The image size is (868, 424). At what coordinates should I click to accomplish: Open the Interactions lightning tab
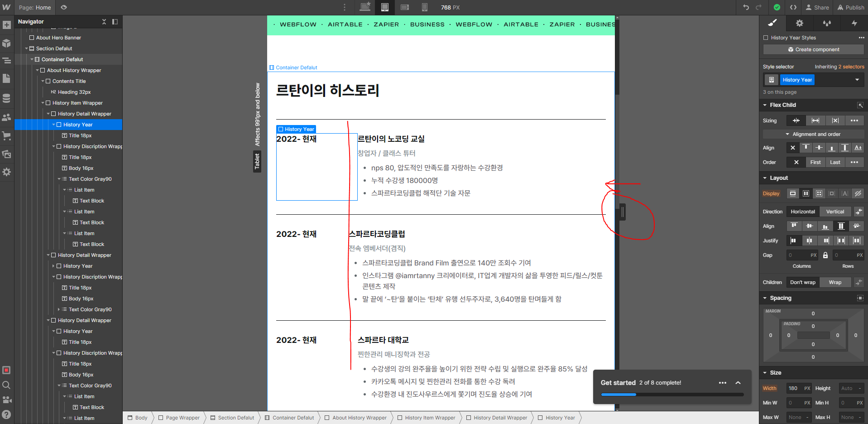tap(854, 23)
